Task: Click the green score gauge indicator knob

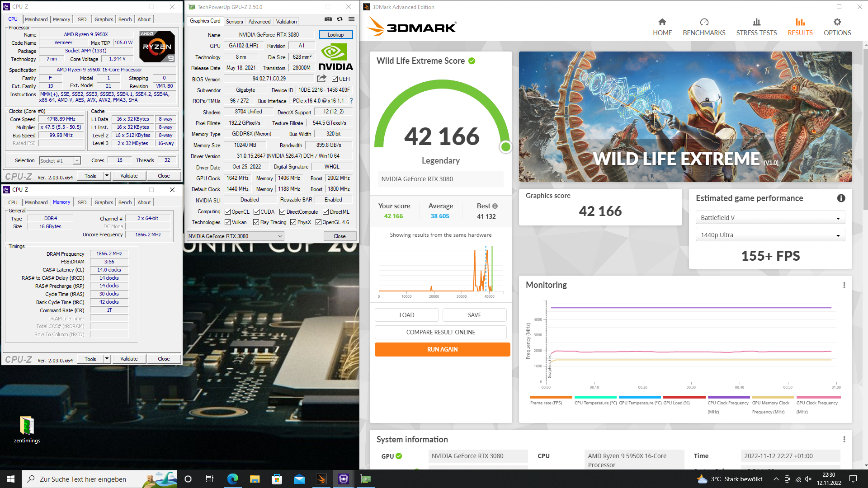Action: click(x=506, y=147)
